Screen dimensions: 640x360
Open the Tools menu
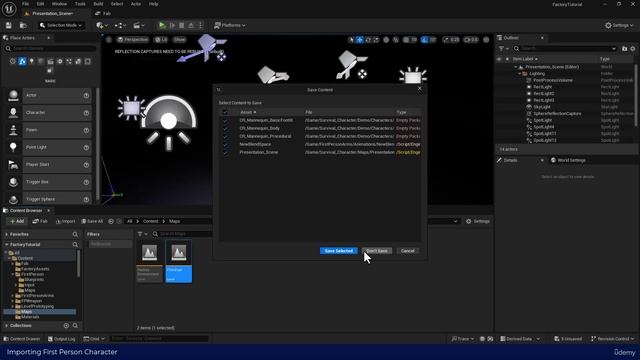click(x=80, y=4)
